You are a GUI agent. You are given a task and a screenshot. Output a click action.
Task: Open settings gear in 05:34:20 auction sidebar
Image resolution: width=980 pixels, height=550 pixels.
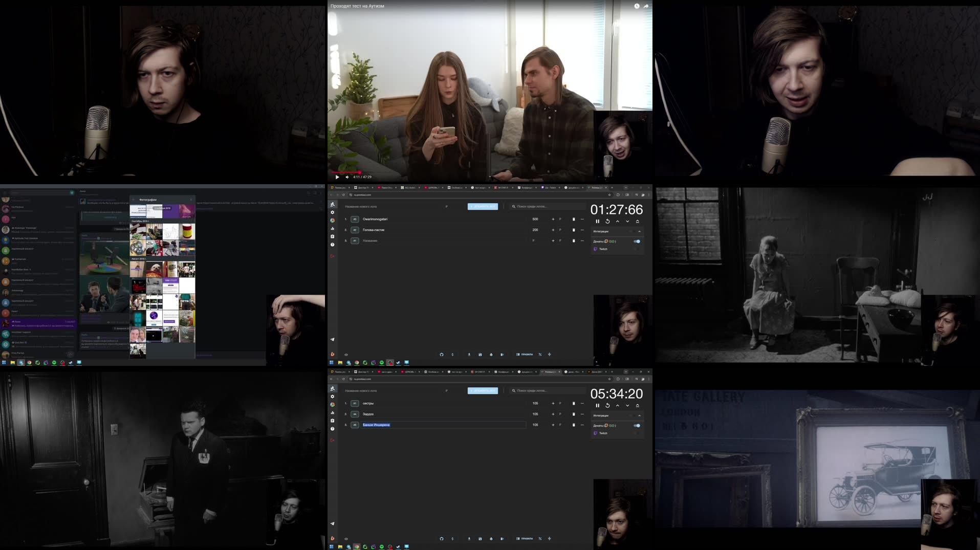pyautogui.click(x=332, y=397)
